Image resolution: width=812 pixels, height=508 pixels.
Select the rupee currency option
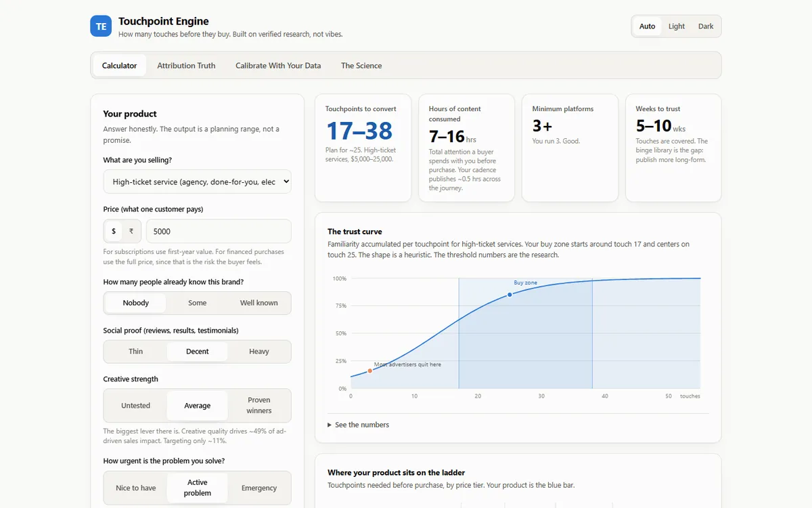click(x=131, y=231)
